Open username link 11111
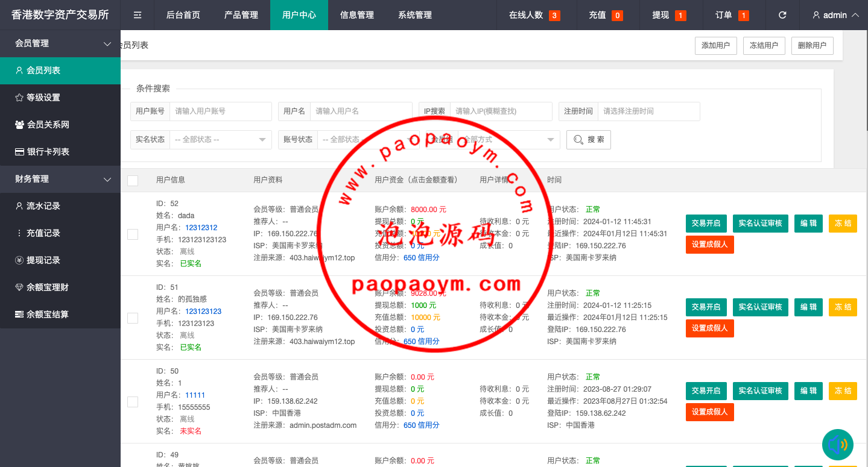Image resolution: width=868 pixels, height=467 pixels. 195,395
